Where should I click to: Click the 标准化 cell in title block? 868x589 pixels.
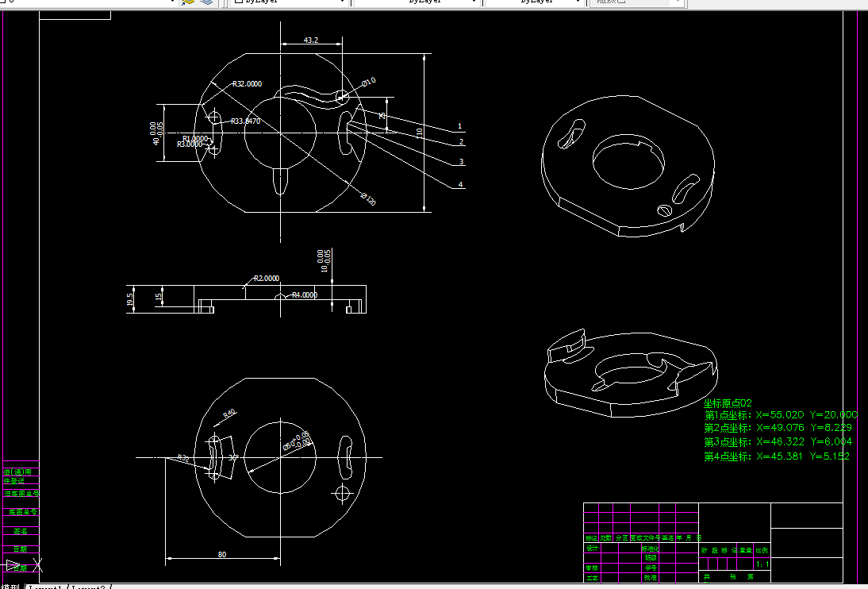click(650, 548)
